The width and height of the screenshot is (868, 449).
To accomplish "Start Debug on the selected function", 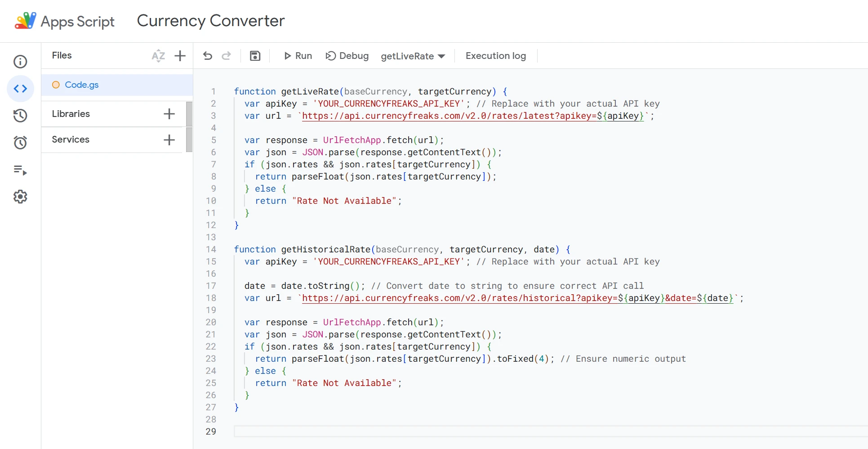I will (x=347, y=56).
